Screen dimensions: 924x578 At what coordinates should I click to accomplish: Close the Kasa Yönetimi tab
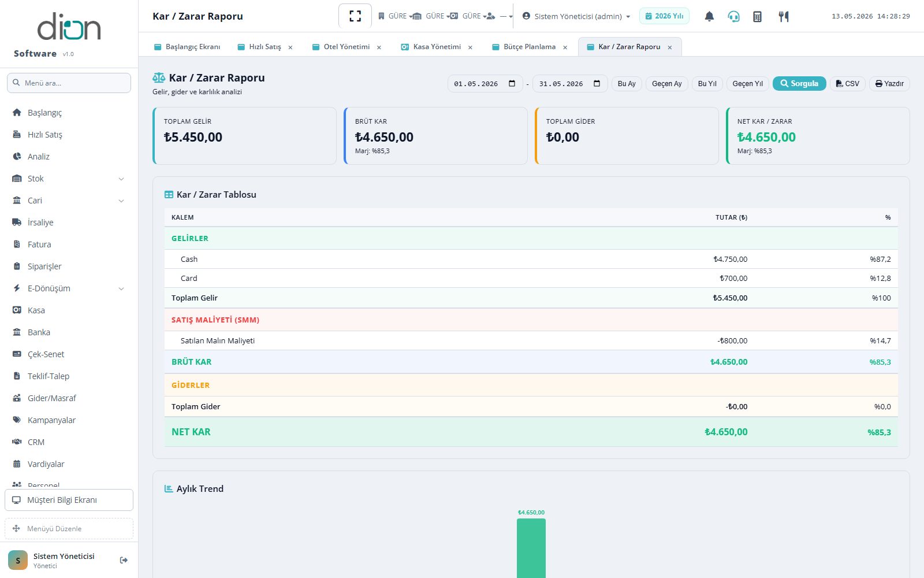470,47
